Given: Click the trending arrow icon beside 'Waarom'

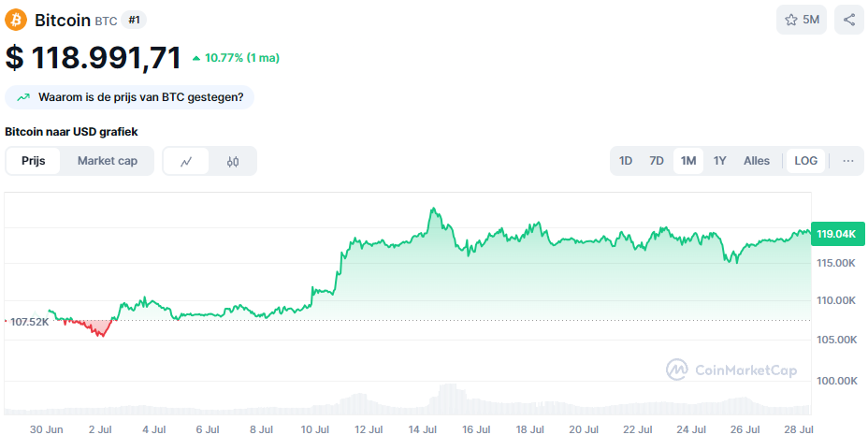Looking at the screenshot, I should pos(23,97).
